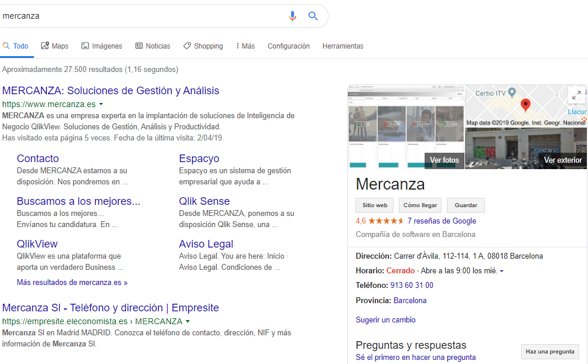Select the Todo tab
The height and width of the screenshot is (364, 588).
[x=15, y=46]
